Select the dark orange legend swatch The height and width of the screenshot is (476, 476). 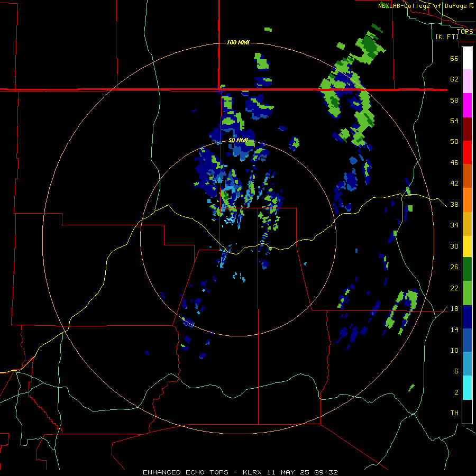tap(467, 176)
